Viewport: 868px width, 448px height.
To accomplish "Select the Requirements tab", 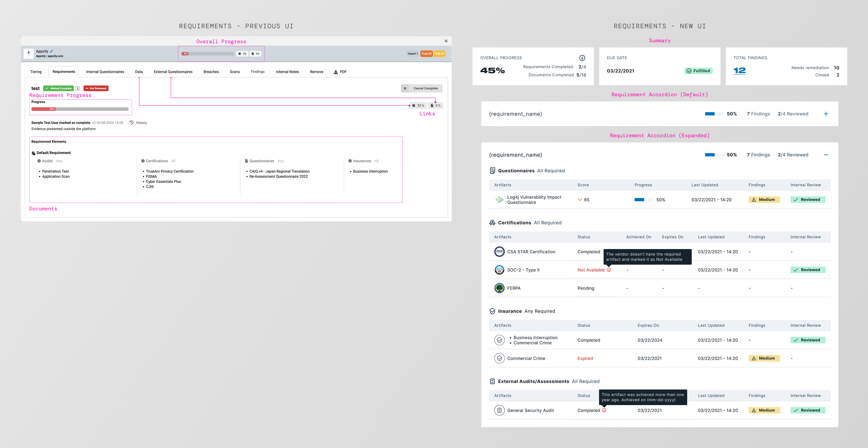I will point(64,72).
